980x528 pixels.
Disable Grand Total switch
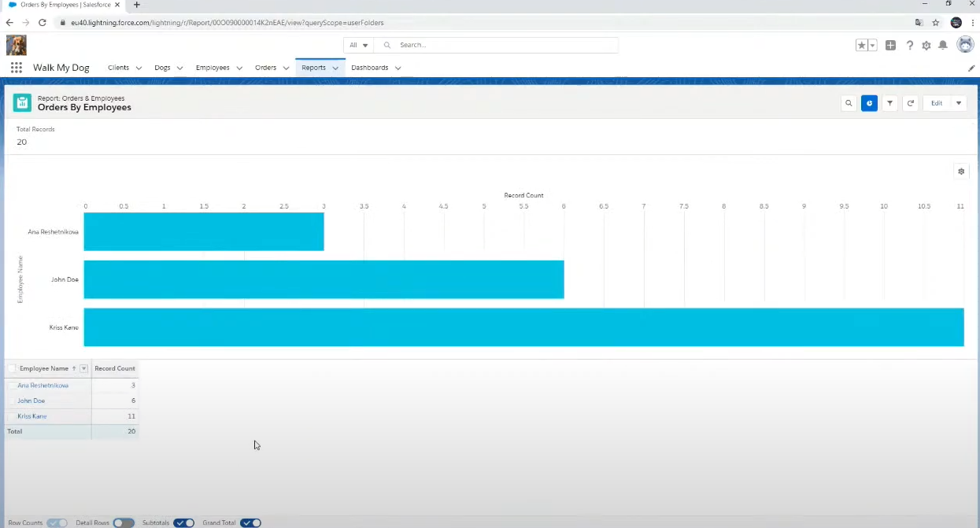pos(250,522)
